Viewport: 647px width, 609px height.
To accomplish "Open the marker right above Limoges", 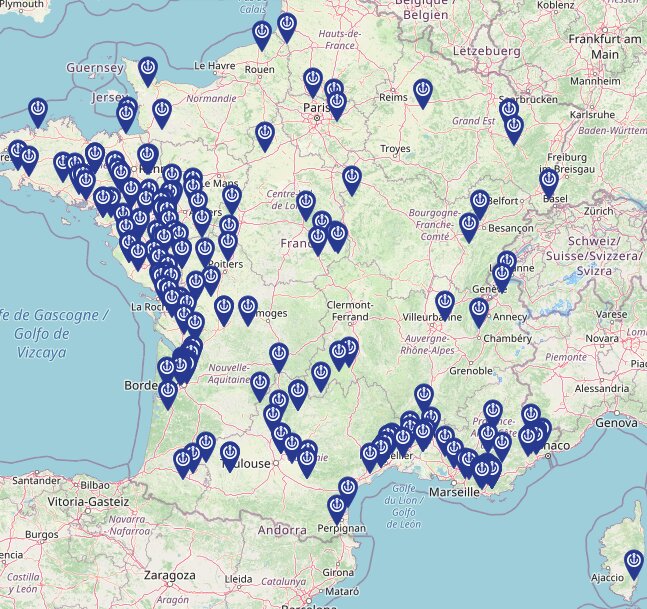I will (x=248, y=308).
